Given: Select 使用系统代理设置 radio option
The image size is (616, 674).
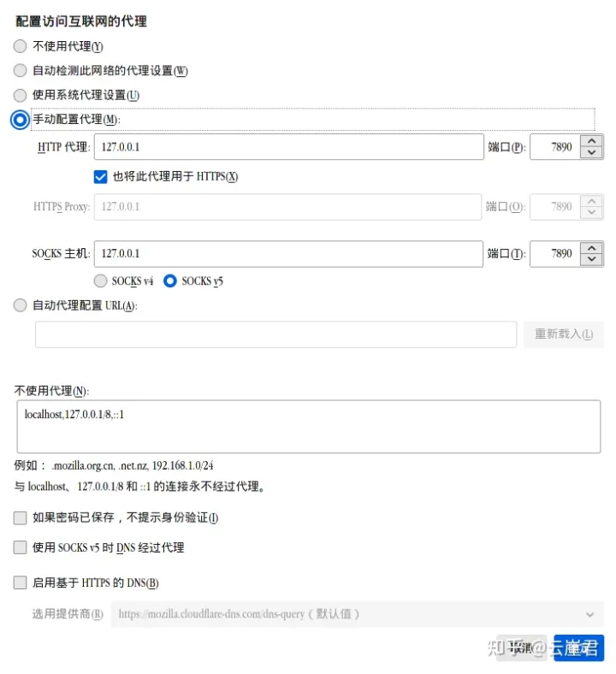Looking at the screenshot, I should click(21, 95).
